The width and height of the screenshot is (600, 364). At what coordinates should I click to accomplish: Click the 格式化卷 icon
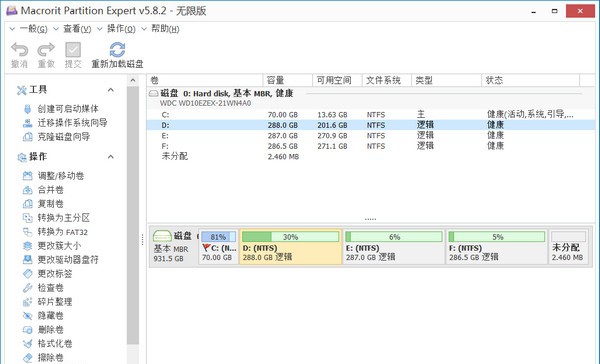coord(28,343)
